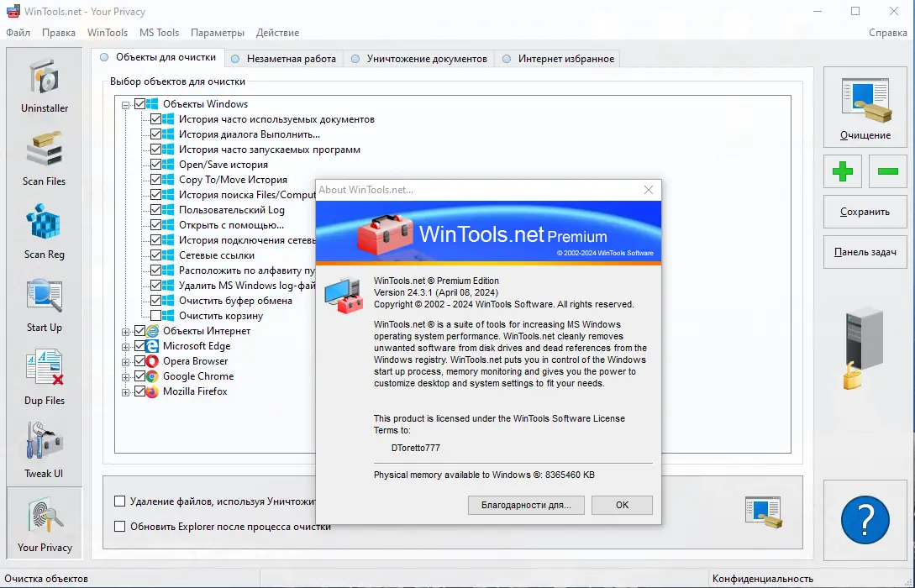The height and width of the screenshot is (588, 915).
Task: Click the DToretto777 licensee name
Action: (x=415, y=448)
